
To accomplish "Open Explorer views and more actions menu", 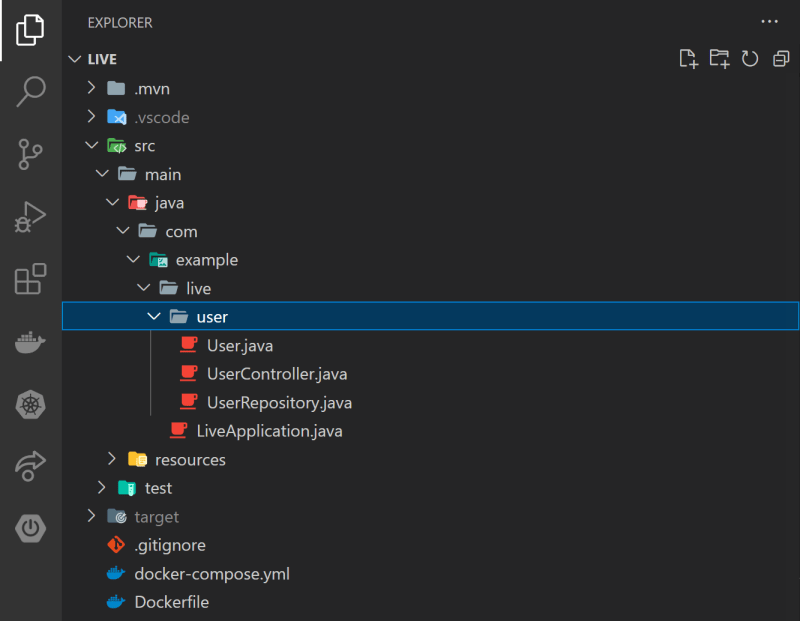I will click(x=769, y=21).
